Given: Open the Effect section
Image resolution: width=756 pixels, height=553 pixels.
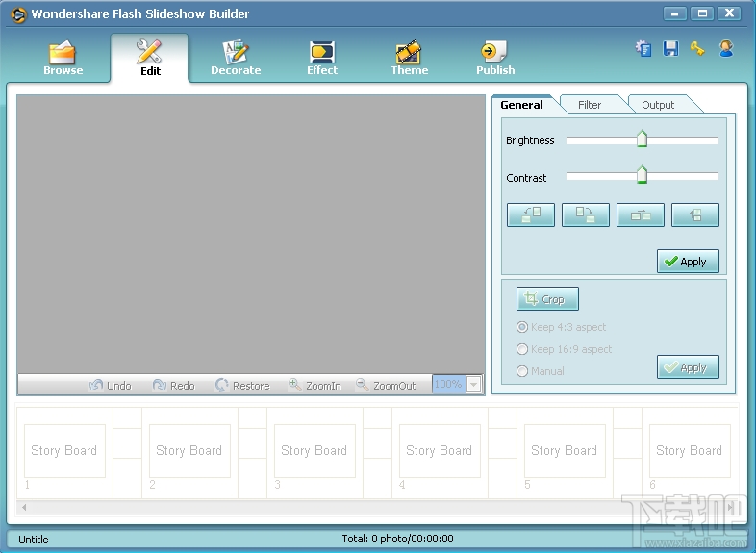Looking at the screenshot, I should [x=322, y=59].
